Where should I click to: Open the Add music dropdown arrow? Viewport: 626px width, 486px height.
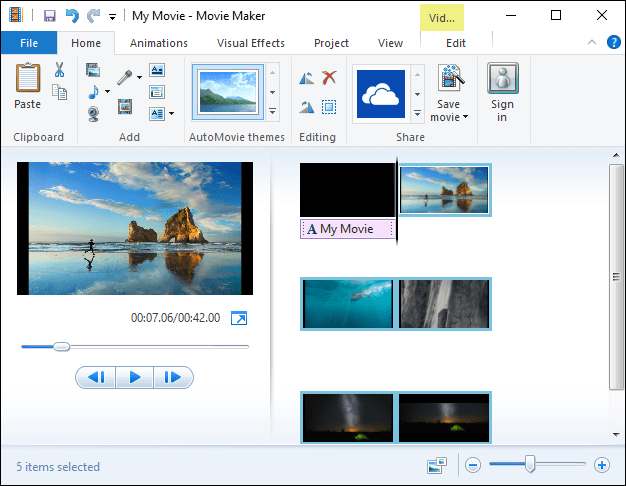tap(107, 91)
